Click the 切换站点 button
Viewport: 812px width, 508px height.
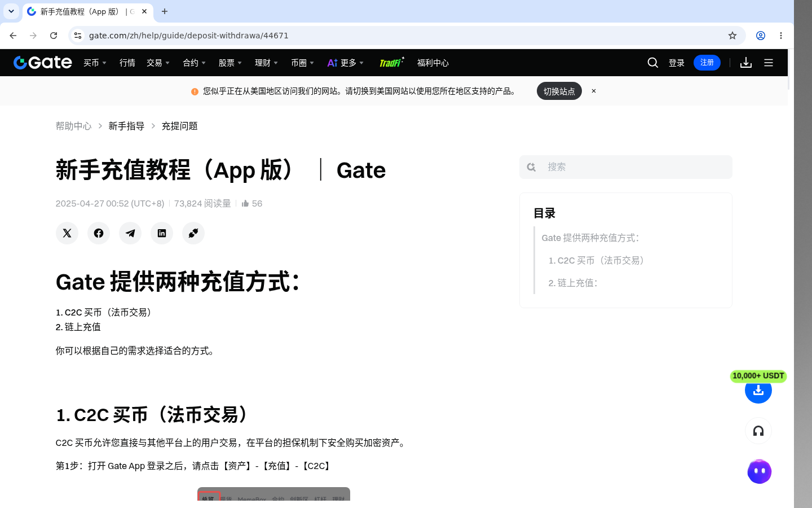click(559, 91)
